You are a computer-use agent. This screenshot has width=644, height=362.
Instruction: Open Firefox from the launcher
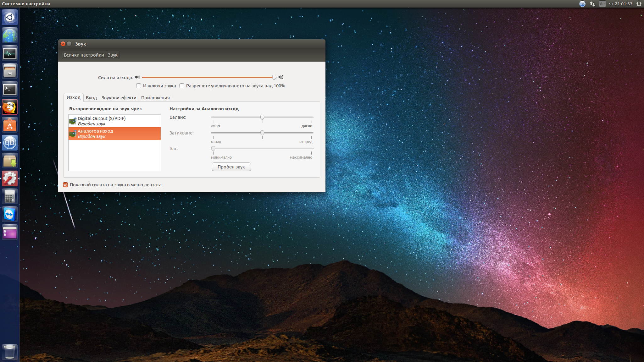coord(10,107)
